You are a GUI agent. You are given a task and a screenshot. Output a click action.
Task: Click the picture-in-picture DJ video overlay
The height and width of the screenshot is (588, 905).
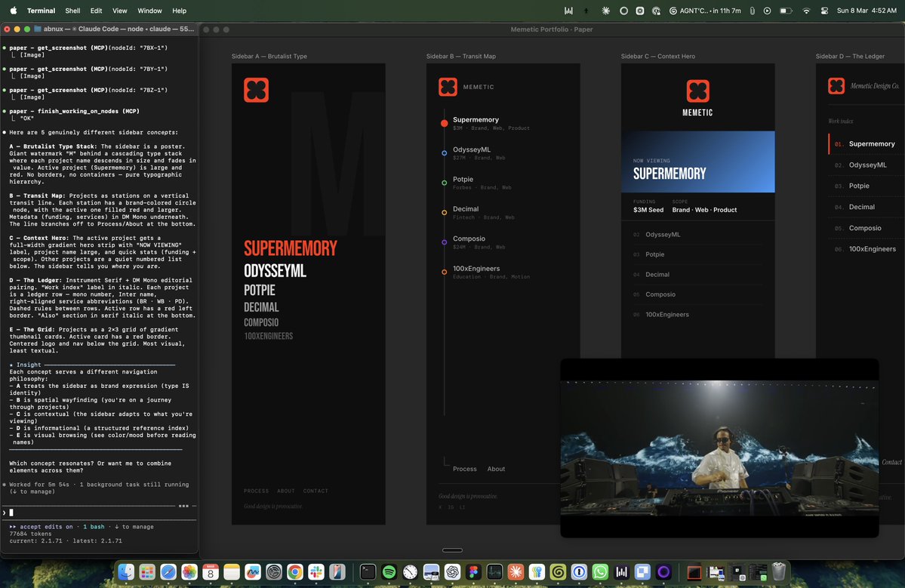tap(720, 448)
